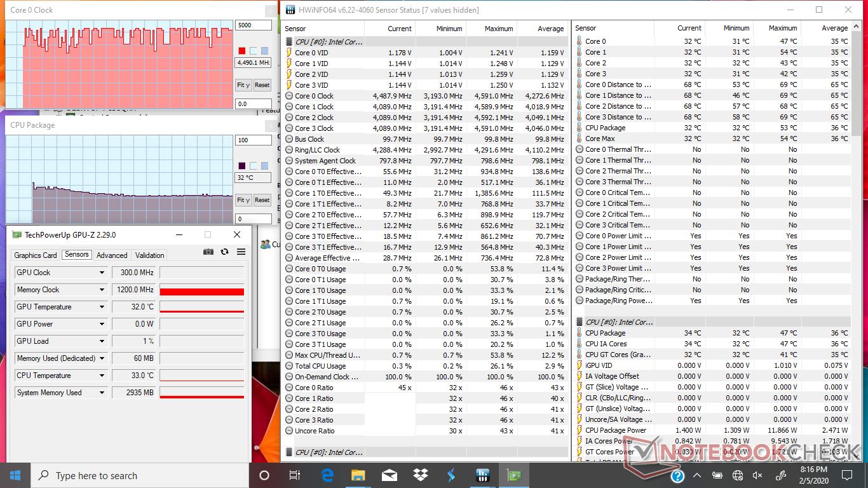Image resolution: width=868 pixels, height=488 pixels.
Task: Pick the red swatch in Core 0 Clock graph
Action: click(x=242, y=51)
